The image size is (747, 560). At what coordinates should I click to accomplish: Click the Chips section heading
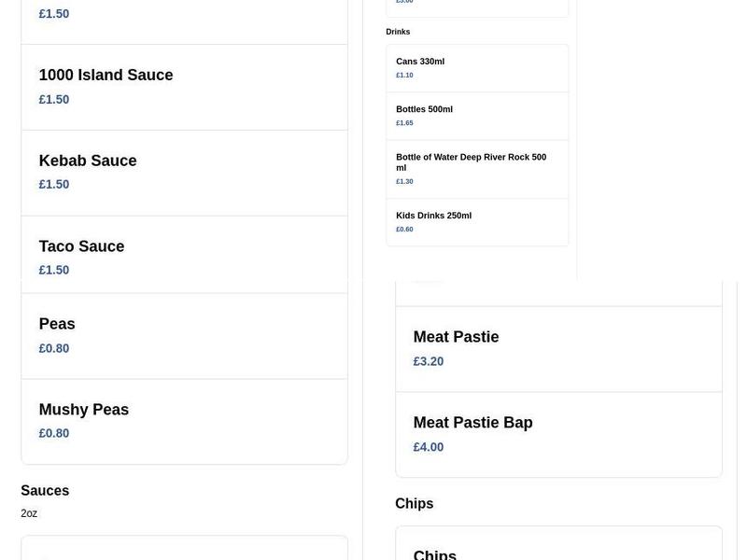tap(415, 503)
